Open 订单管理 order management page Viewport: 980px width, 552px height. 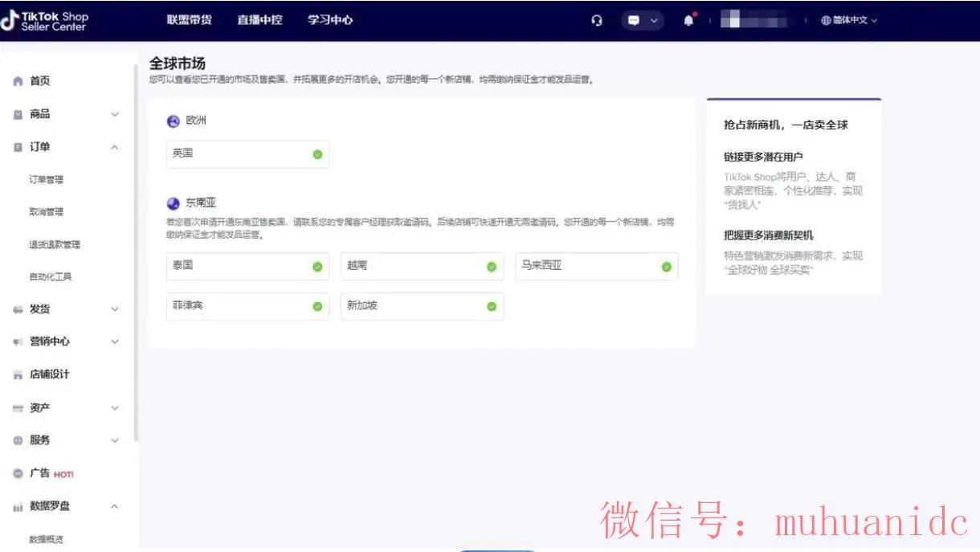(x=45, y=179)
